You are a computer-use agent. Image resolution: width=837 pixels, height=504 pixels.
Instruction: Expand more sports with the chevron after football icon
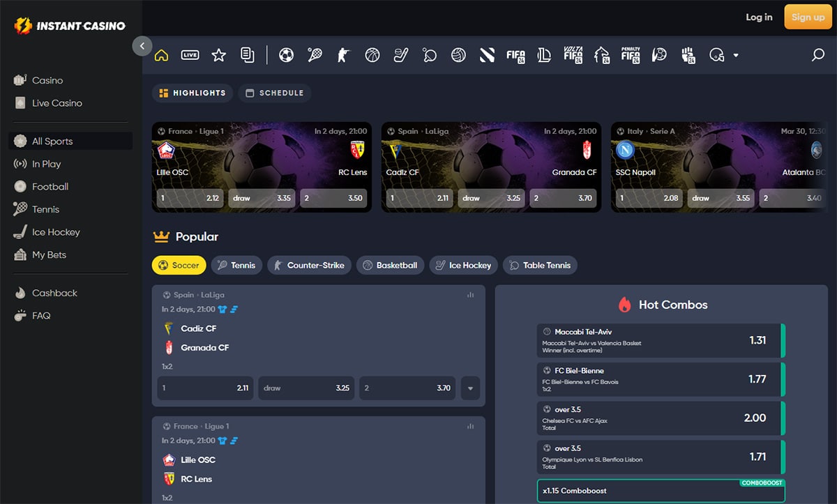point(736,54)
